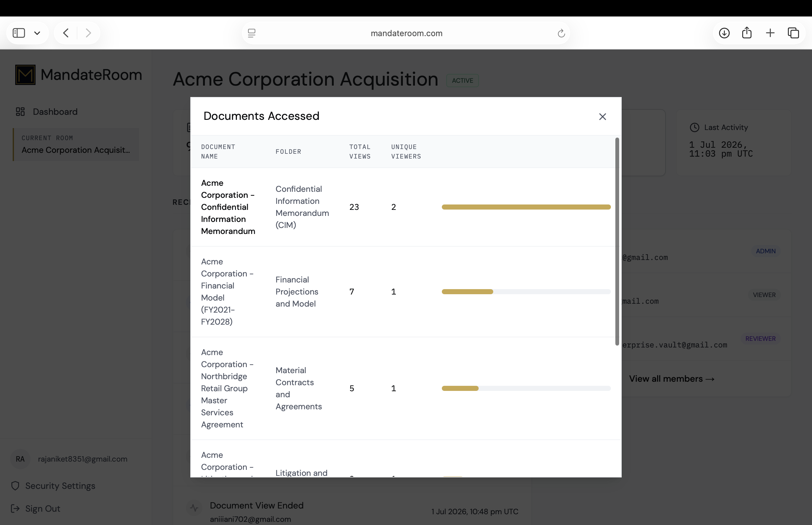Show tab overview icon
The height and width of the screenshot is (525, 812).
(x=793, y=33)
